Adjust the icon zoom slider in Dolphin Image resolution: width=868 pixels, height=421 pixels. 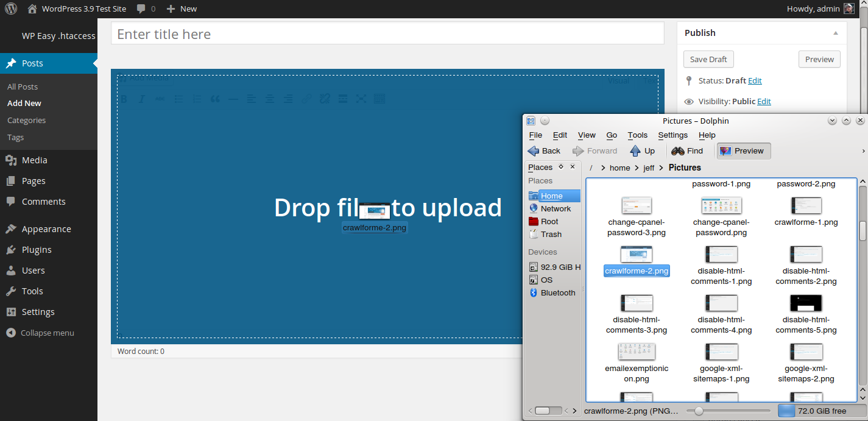[699, 411]
